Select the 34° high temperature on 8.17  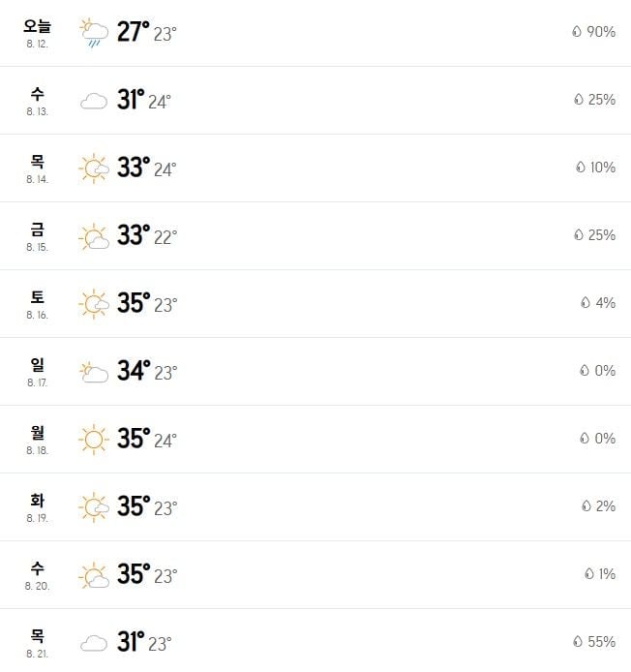[x=134, y=370]
